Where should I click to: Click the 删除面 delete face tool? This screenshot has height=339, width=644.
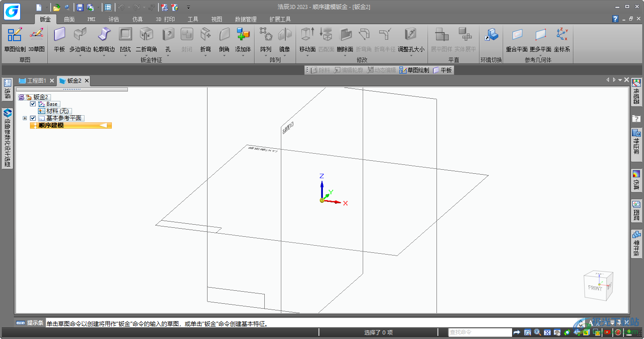[x=345, y=40]
